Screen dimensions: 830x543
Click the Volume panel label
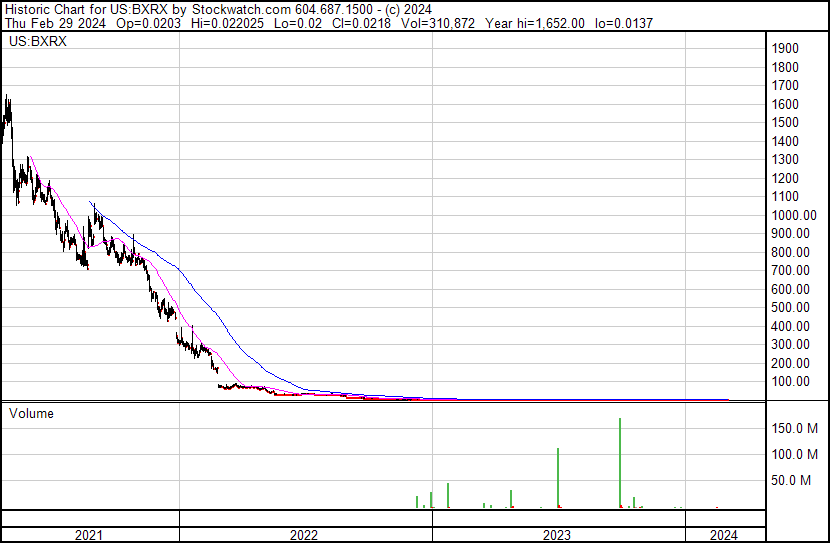coord(31,413)
